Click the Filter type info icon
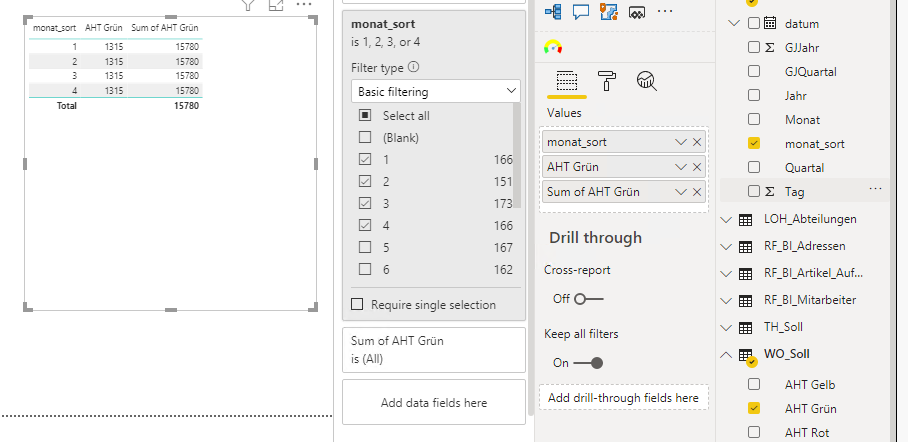The width and height of the screenshot is (908, 442). point(413,67)
